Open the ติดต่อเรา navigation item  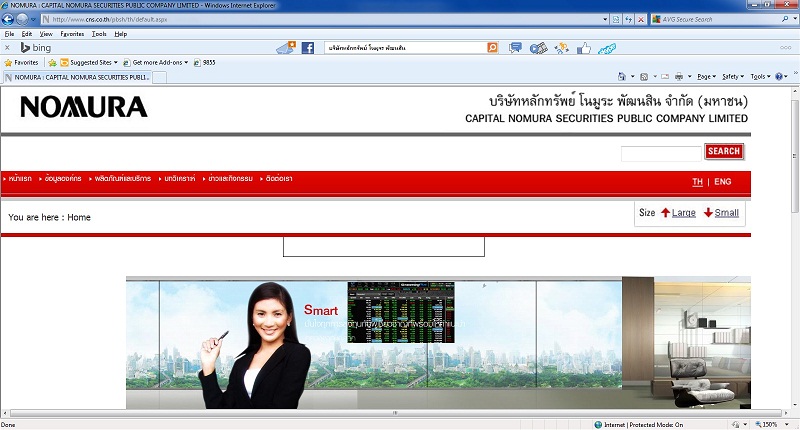point(279,179)
